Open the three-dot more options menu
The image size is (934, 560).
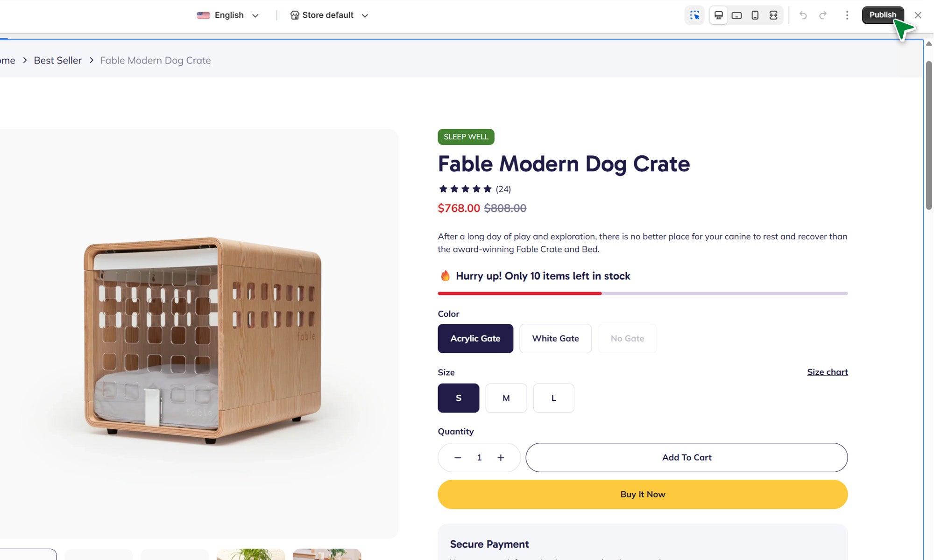(x=847, y=15)
